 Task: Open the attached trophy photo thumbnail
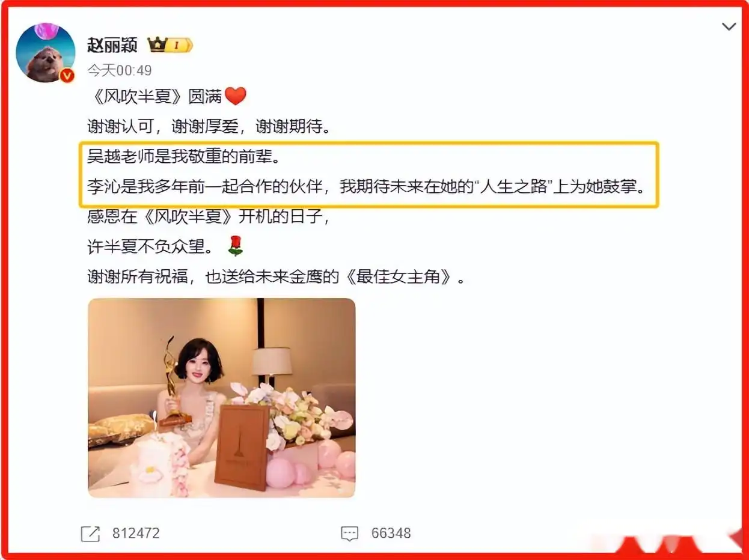click(222, 398)
